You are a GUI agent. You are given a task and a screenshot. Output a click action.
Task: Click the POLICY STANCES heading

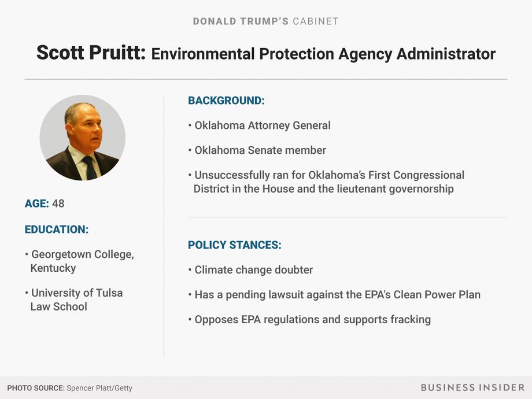click(235, 245)
